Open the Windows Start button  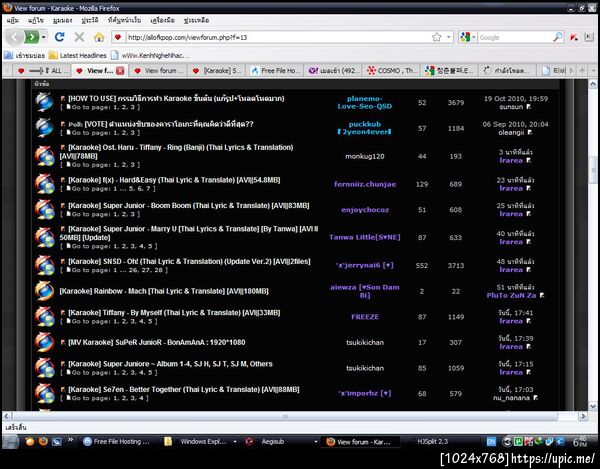click(x=11, y=441)
